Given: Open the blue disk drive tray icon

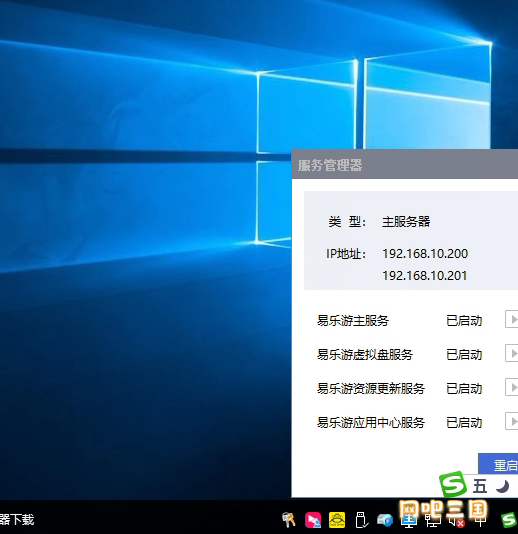Looking at the screenshot, I should coord(385,520).
